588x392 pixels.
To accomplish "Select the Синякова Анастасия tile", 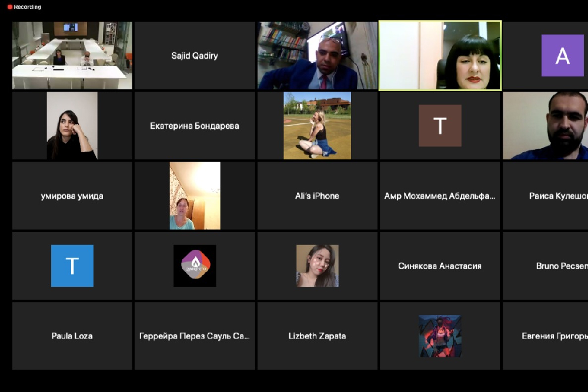I will pyautogui.click(x=440, y=266).
